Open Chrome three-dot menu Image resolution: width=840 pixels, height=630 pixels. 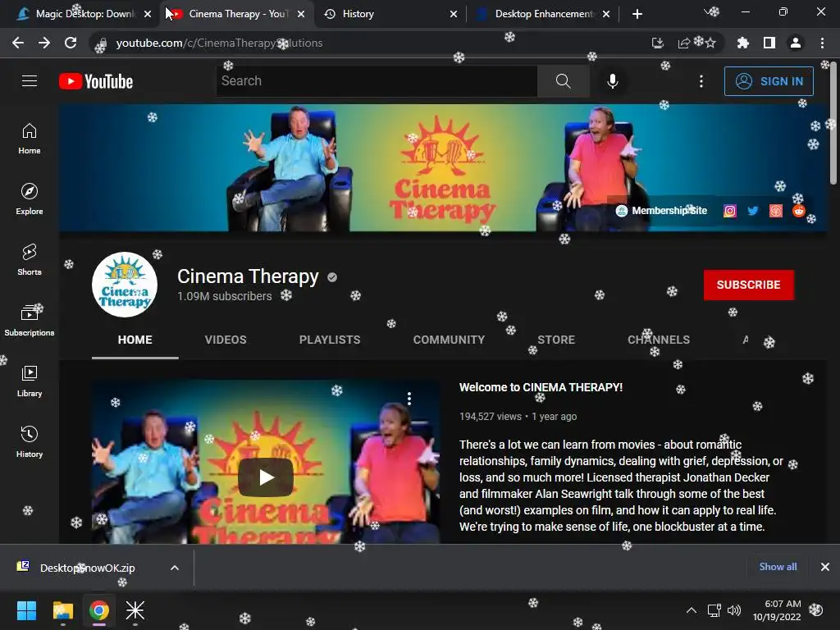(822, 43)
